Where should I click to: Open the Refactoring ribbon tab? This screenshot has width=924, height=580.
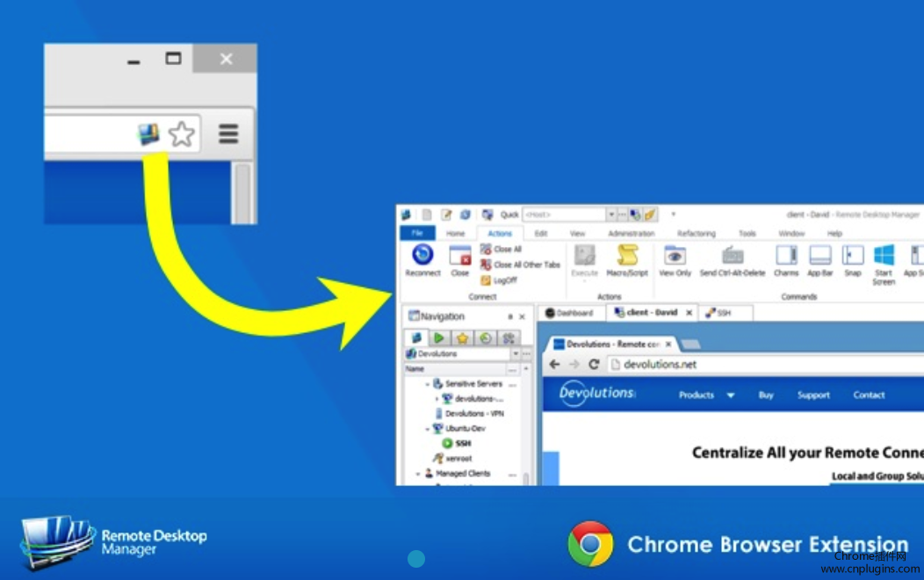point(696,234)
